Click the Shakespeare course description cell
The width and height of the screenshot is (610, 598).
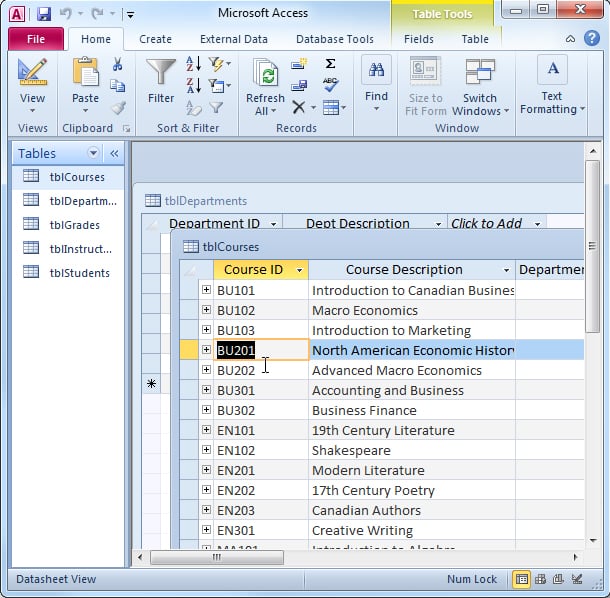412,451
